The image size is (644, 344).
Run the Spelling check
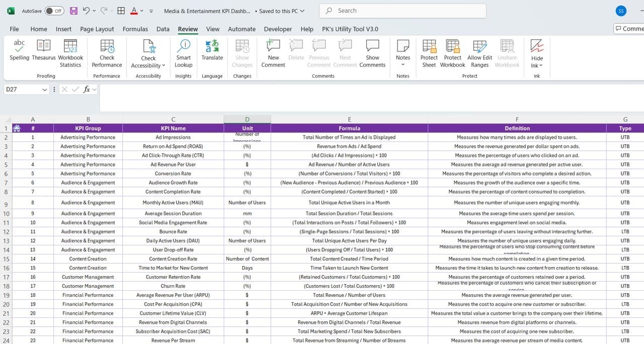[x=19, y=51]
